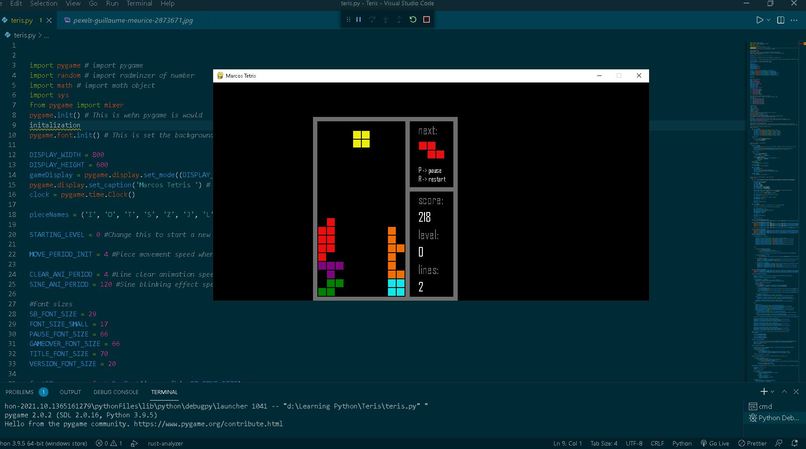The image size is (806, 449).
Task: Select the cmd terminal instance
Action: (774, 406)
